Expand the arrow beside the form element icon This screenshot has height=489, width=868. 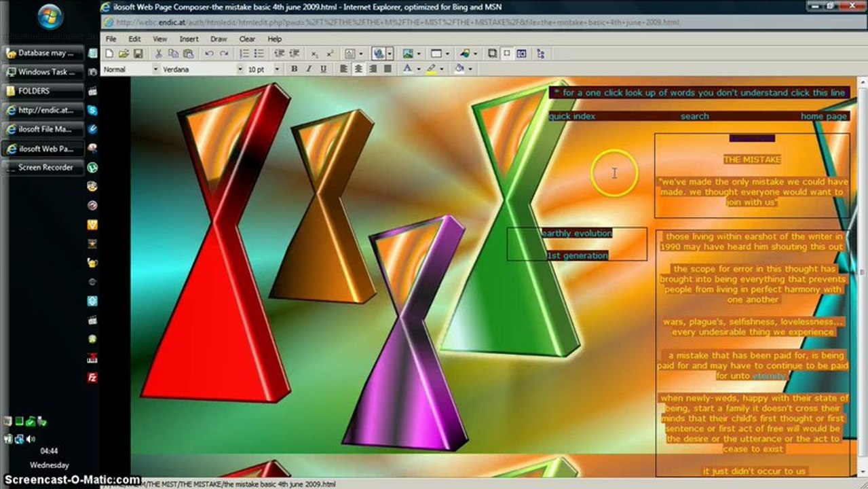361,54
